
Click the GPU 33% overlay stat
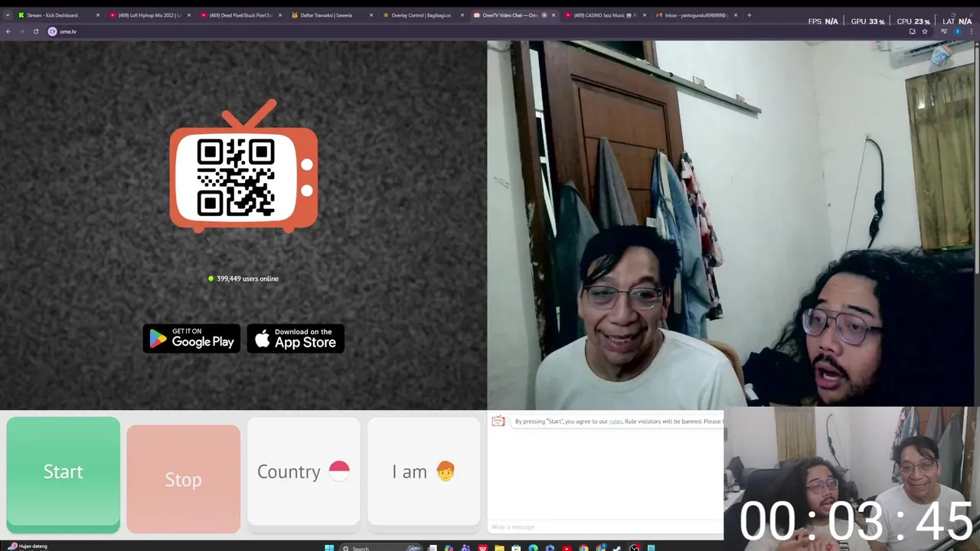[x=868, y=21]
